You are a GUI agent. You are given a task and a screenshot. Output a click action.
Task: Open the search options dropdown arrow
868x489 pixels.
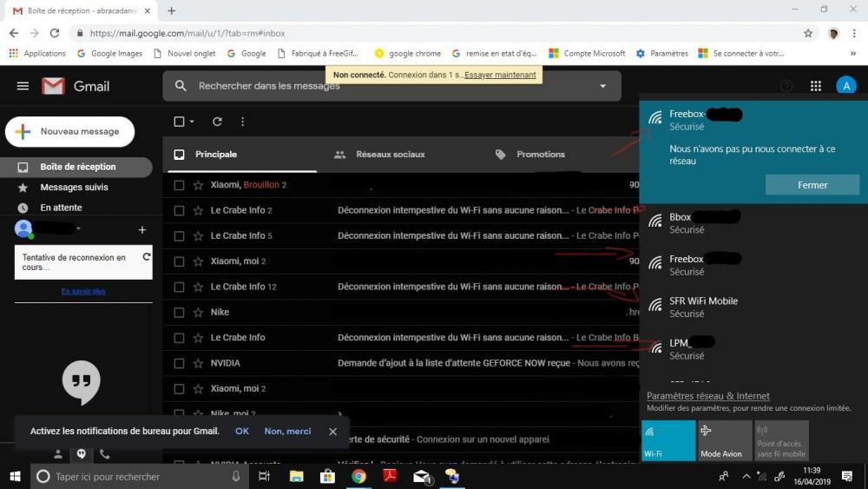coord(603,86)
